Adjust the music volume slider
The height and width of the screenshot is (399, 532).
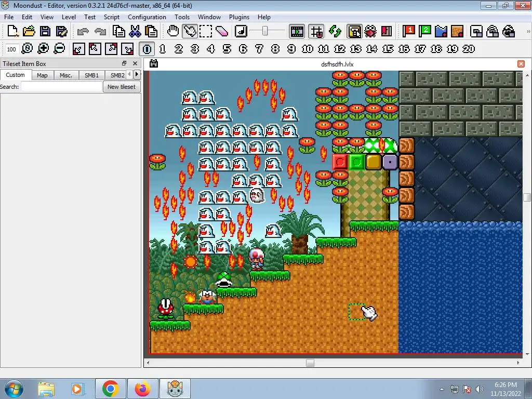click(x=265, y=32)
